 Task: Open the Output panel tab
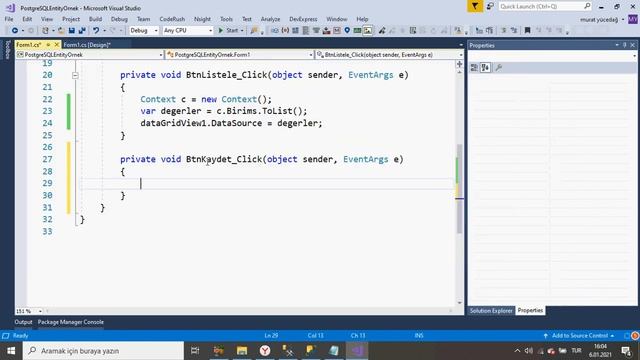pos(23,322)
